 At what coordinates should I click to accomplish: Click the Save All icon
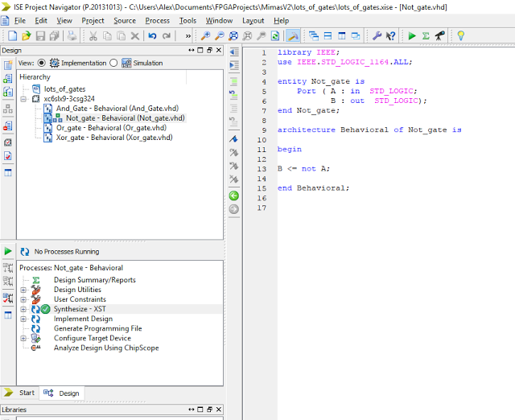(54, 35)
